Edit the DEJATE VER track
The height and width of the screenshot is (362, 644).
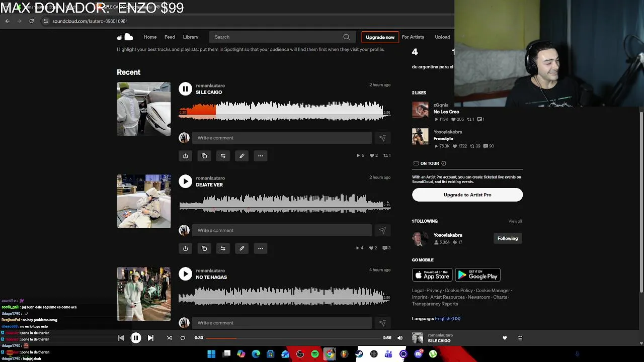point(242,248)
